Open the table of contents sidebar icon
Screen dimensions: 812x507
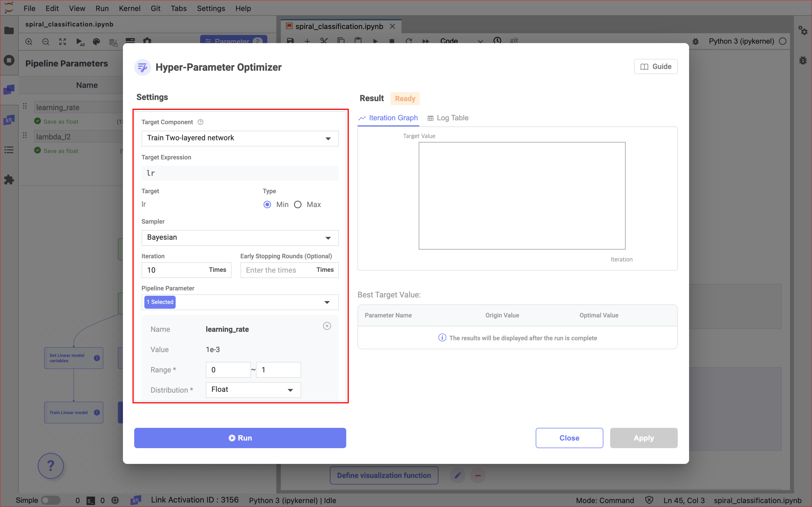(x=9, y=150)
